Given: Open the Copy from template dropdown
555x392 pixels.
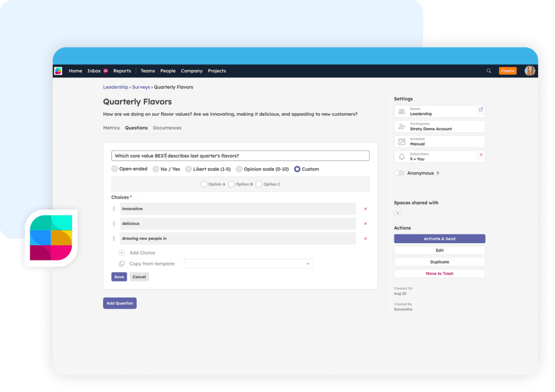Looking at the screenshot, I should click(x=248, y=264).
